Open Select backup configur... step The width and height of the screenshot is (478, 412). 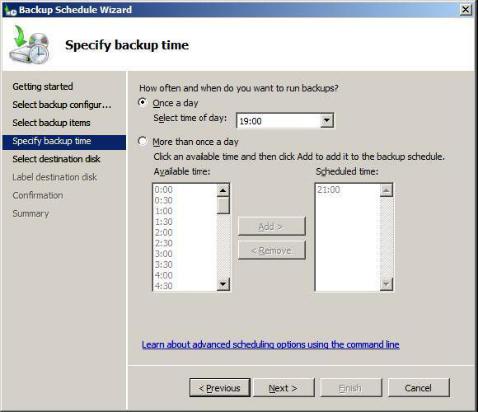click(62, 105)
